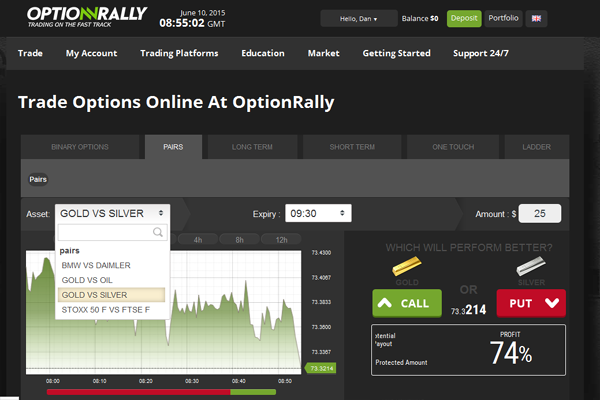Set chart range to 8h
The width and height of the screenshot is (600, 400).
[x=240, y=240]
